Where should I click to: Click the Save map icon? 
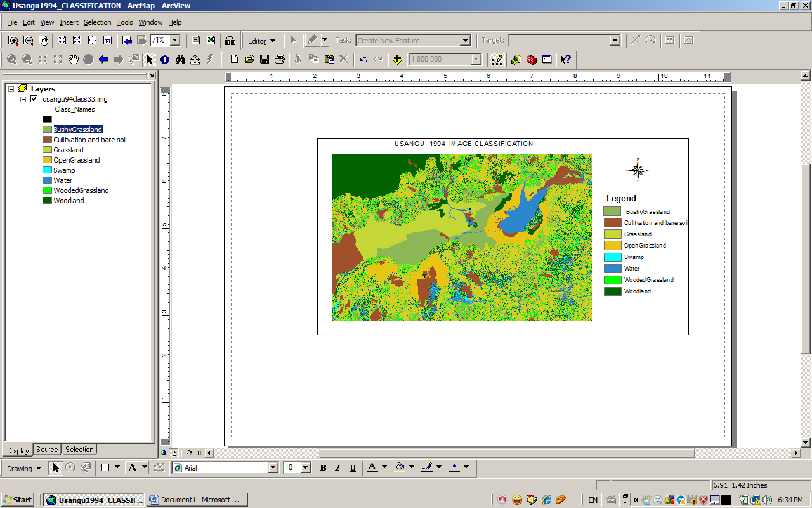point(265,59)
